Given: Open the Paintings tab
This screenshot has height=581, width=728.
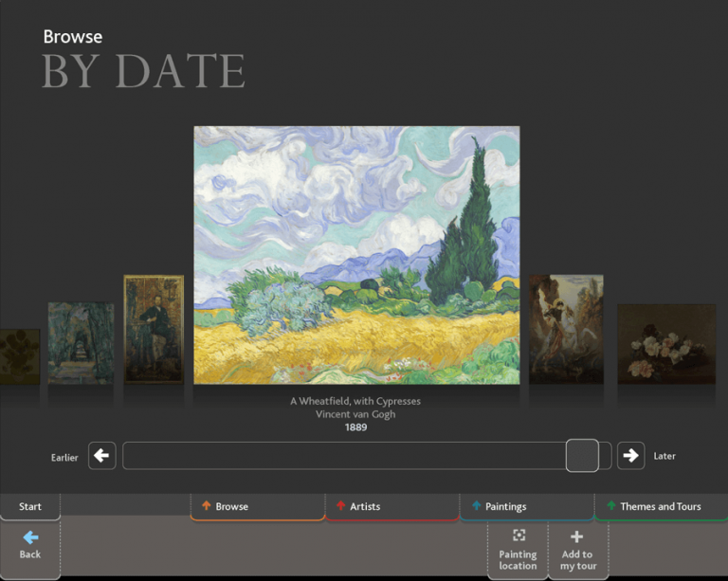Looking at the screenshot, I should (527, 507).
